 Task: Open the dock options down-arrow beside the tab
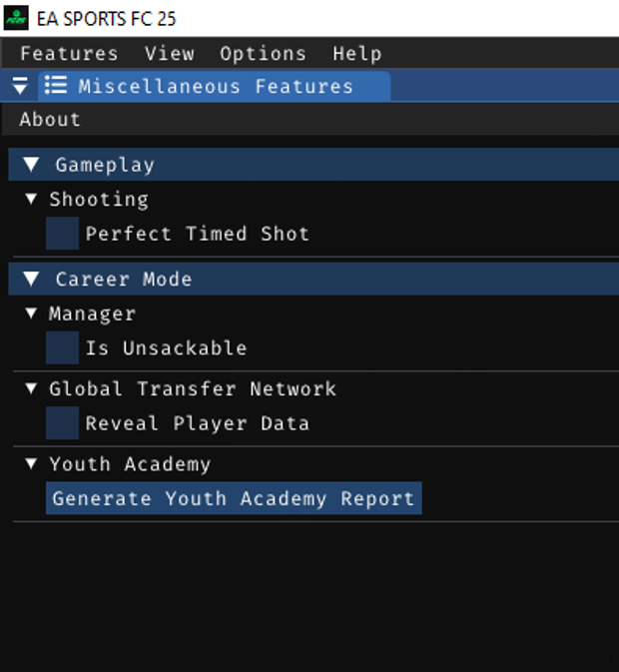20,87
